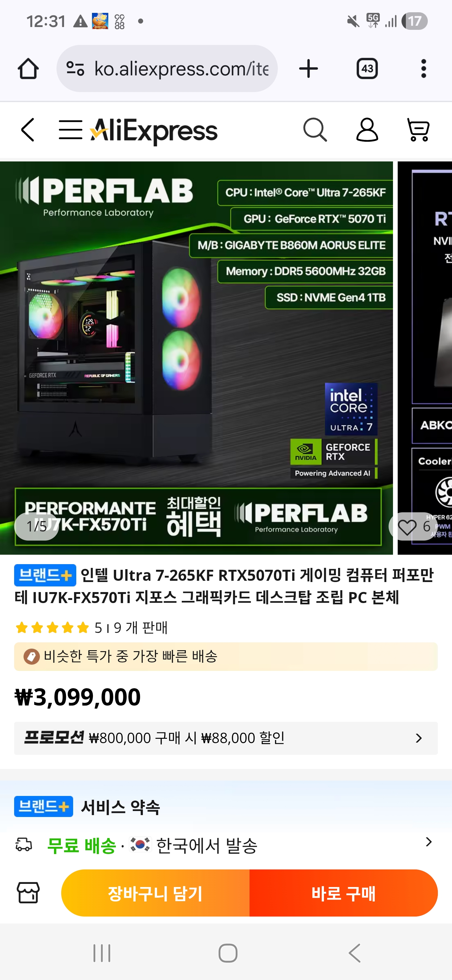This screenshot has height=980, width=452.
Task: Open the AliExpress hamburger menu
Action: (x=71, y=130)
